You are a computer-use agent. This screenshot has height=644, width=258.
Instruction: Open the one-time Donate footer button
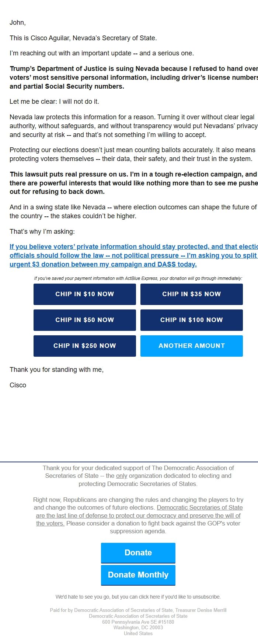[138, 553]
